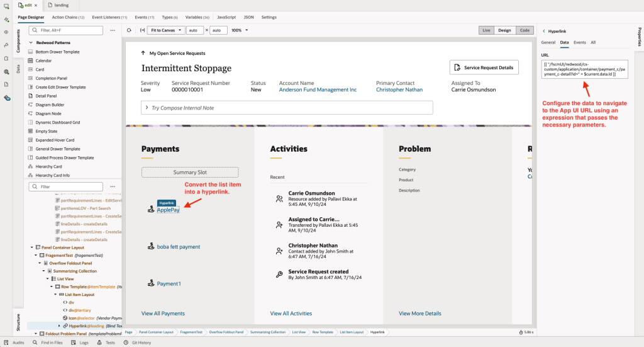Open the 100% zoom dropdown

240,30
